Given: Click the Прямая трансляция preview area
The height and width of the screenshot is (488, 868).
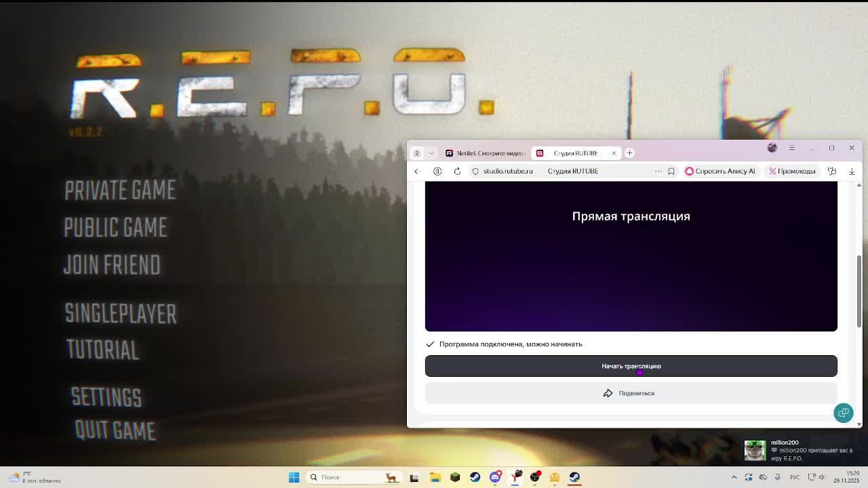Looking at the screenshot, I should pos(631,257).
